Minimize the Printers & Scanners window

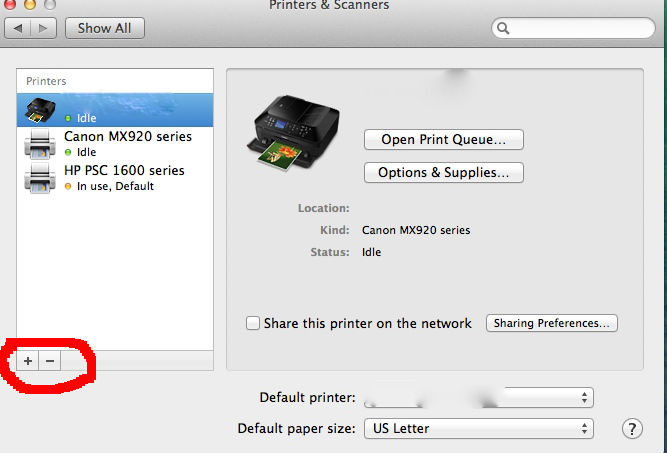(29, 4)
